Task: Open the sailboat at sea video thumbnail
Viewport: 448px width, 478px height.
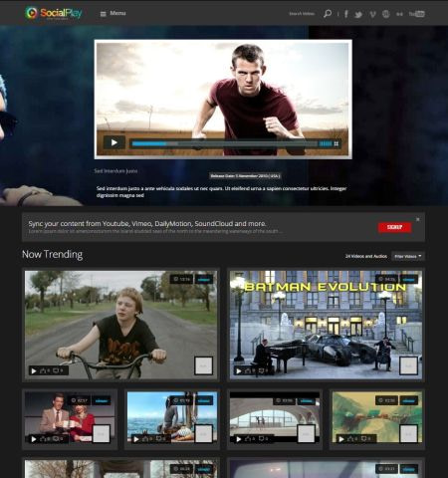Action: click(x=172, y=417)
